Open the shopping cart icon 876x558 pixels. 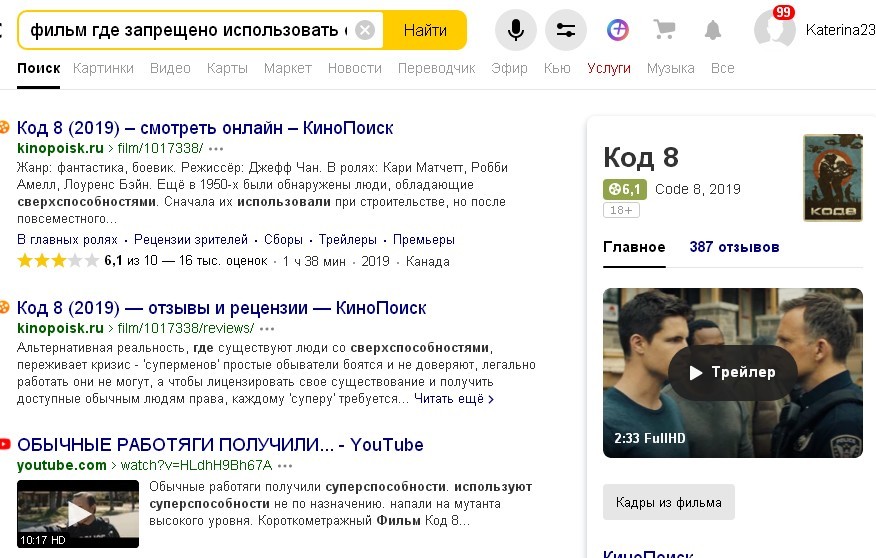pos(664,30)
